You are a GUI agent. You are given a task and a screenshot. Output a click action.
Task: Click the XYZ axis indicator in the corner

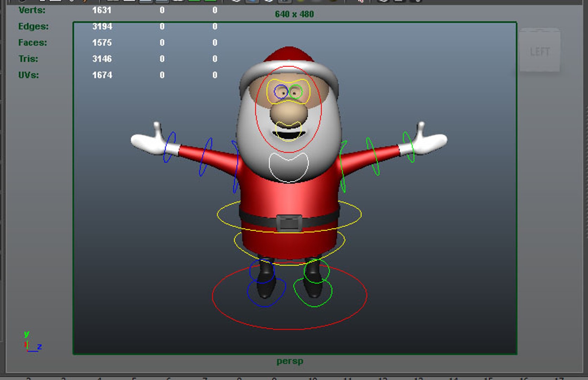point(32,341)
